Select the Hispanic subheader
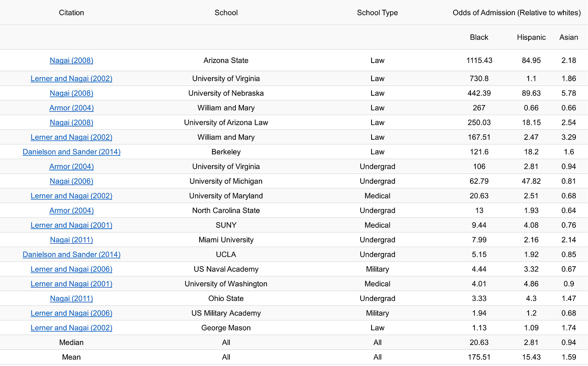The image size is (588, 366). click(531, 37)
